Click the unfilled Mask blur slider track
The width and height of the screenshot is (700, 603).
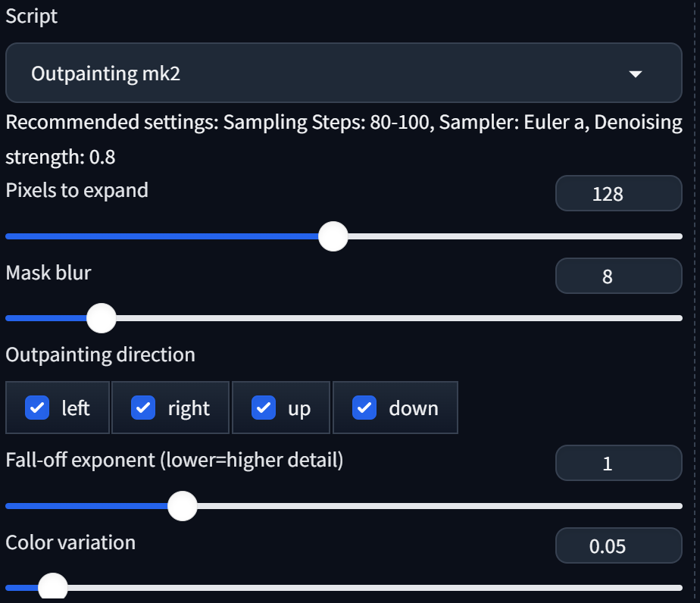pyautogui.click(x=394, y=318)
